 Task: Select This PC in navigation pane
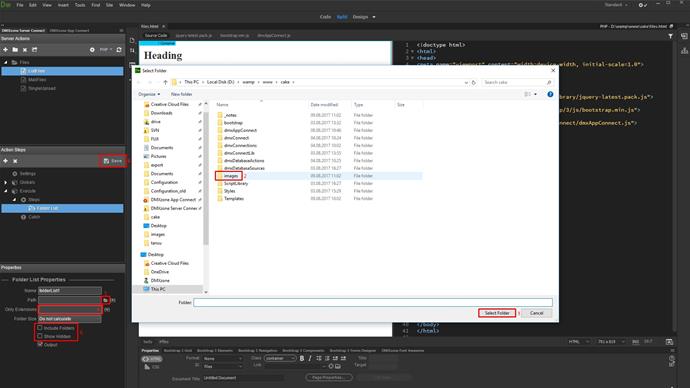158,289
